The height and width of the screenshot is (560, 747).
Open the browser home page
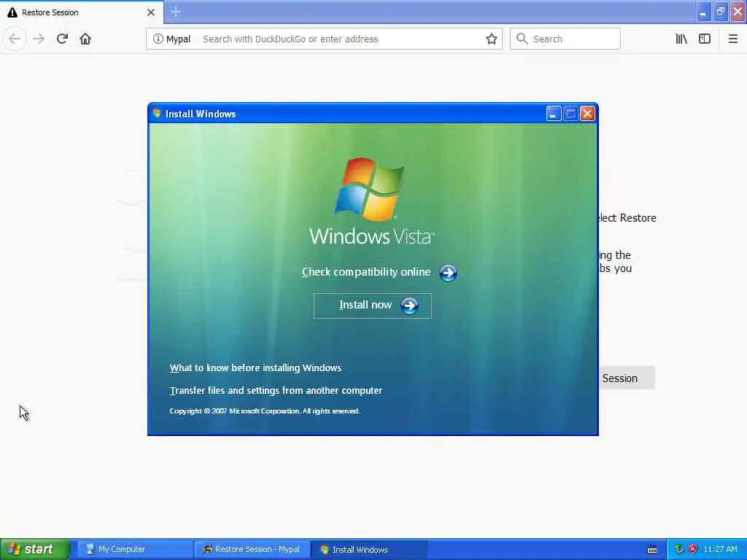point(85,39)
